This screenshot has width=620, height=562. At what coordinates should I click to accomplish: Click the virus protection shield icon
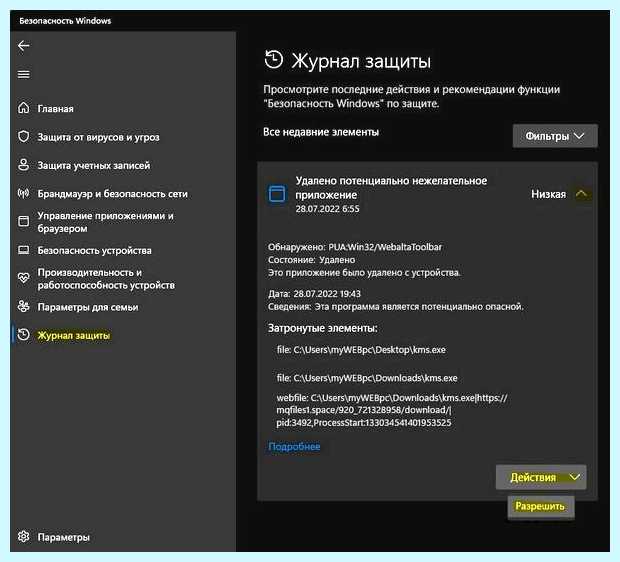24,136
